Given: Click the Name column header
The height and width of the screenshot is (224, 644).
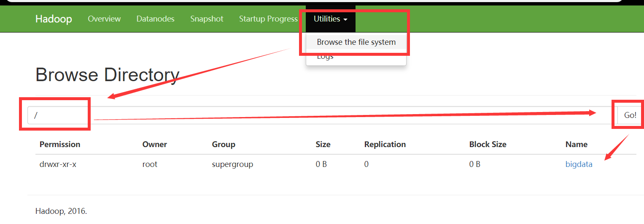Looking at the screenshot, I should pos(577,144).
